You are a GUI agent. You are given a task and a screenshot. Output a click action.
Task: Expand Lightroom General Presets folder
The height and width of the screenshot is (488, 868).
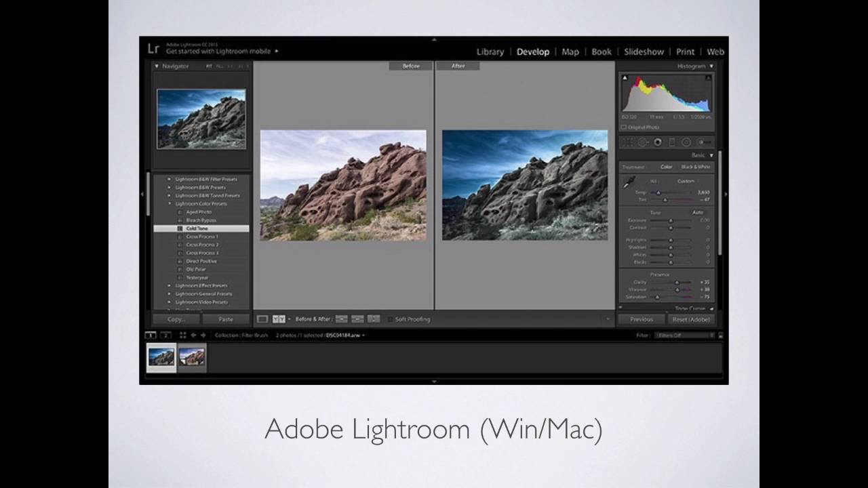[170, 294]
